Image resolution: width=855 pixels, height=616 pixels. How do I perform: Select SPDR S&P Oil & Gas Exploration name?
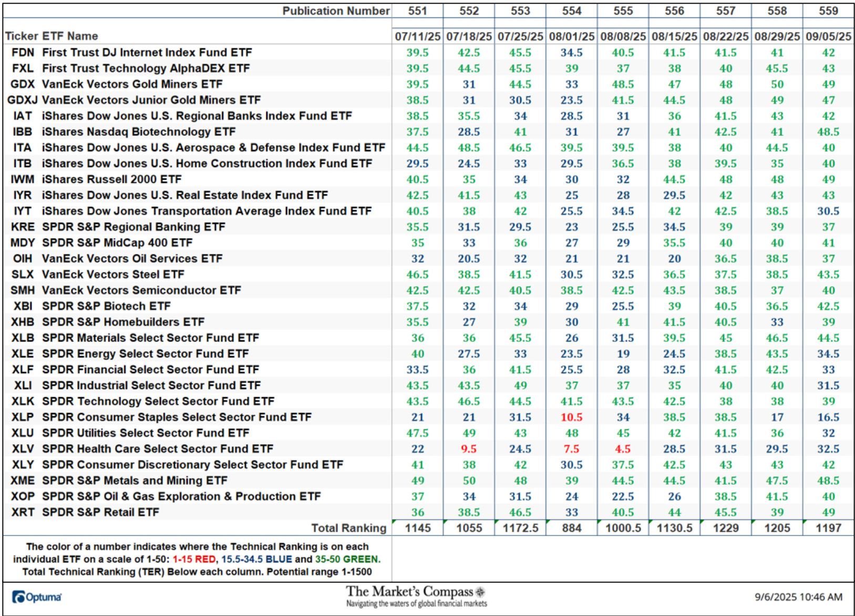pos(181,497)
